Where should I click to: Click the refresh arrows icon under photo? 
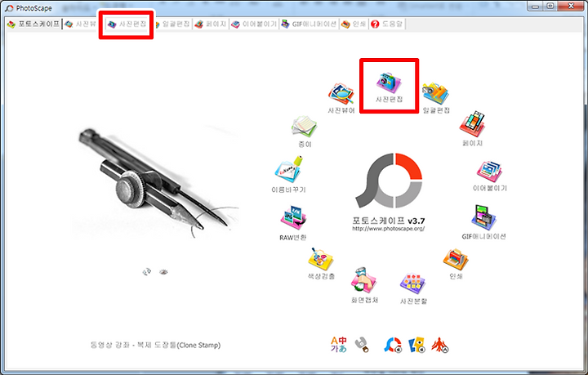(x=147, y=271)
